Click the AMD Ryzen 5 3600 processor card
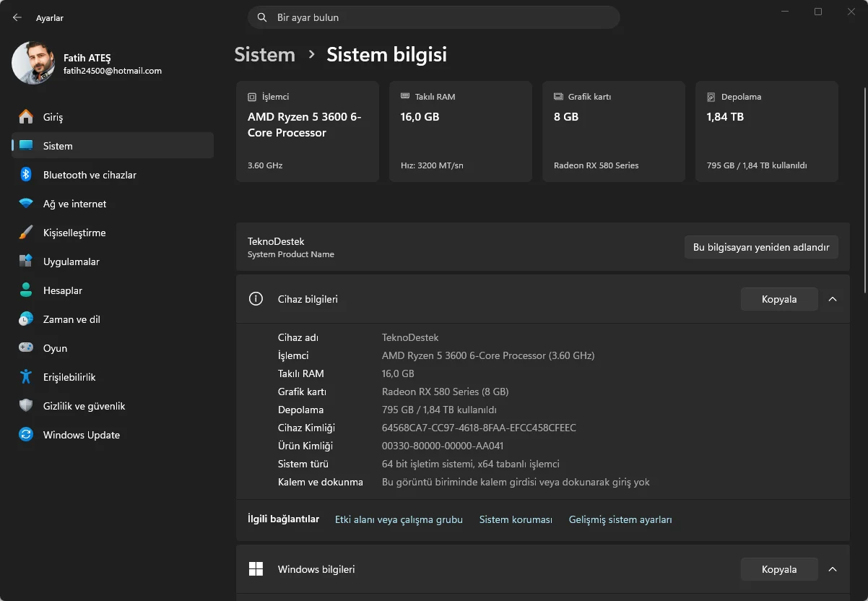 point(308,131)
